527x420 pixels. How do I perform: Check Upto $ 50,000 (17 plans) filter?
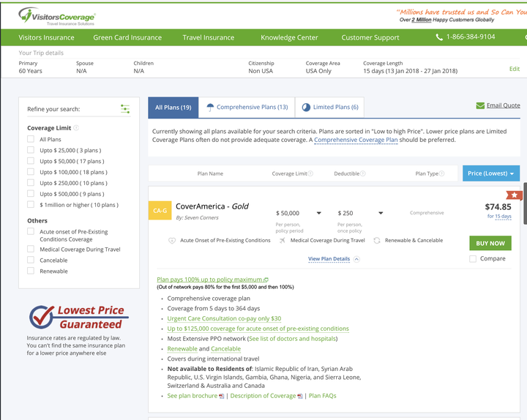click(31, 161)
